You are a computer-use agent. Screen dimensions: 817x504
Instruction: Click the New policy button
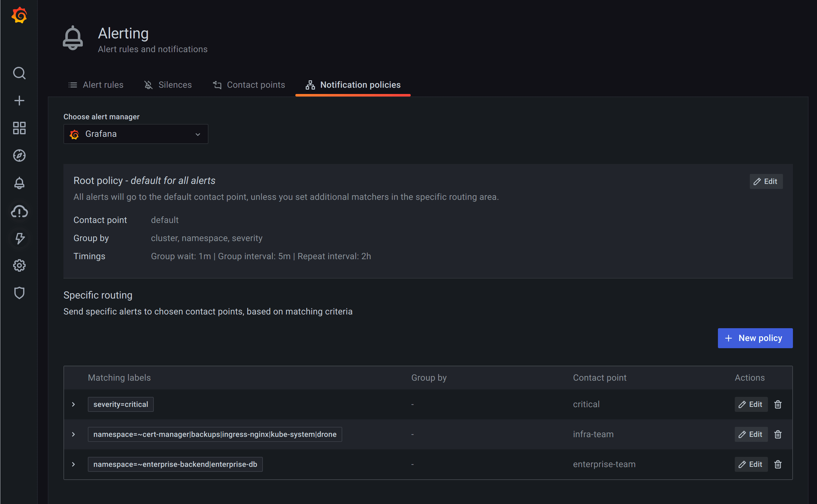(755, 338)
